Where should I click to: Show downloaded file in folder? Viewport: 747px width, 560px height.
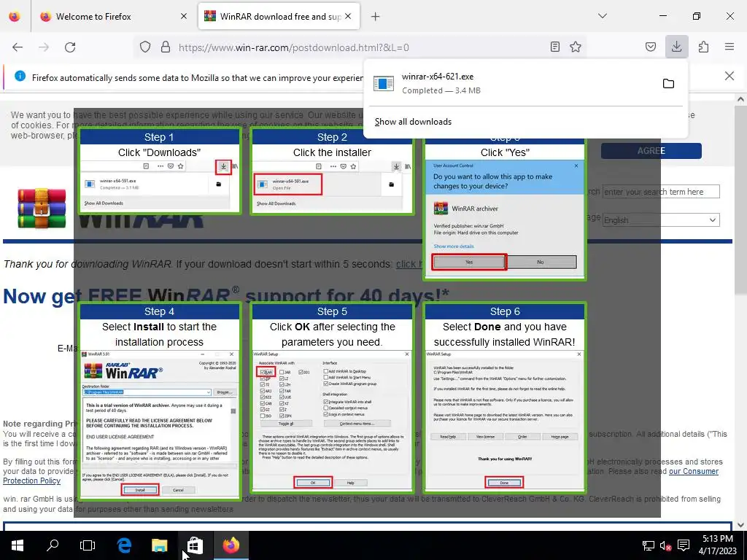[668, 84]
